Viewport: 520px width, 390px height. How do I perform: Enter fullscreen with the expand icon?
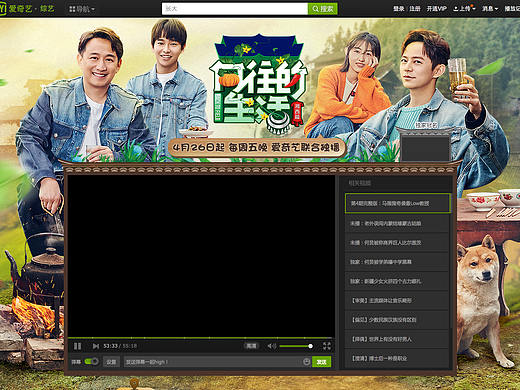(x=327, y=346)
